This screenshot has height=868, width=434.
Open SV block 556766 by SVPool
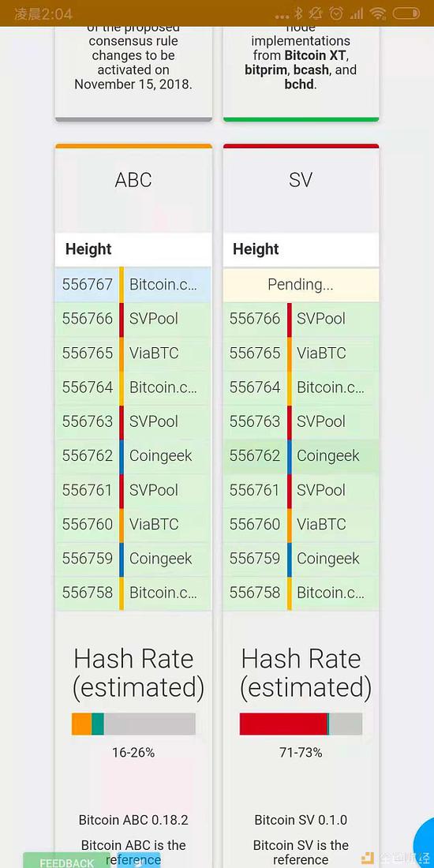click(301, 319)
